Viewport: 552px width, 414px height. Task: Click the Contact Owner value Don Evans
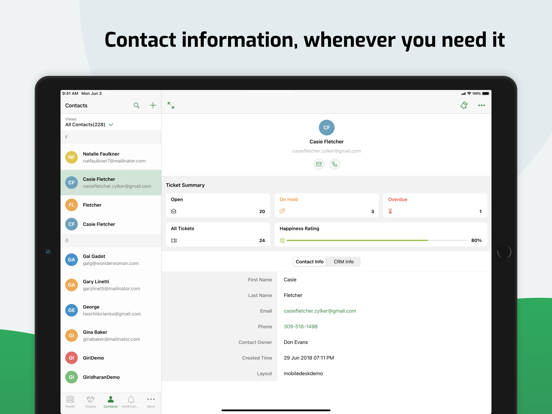(x=296, y=342)
